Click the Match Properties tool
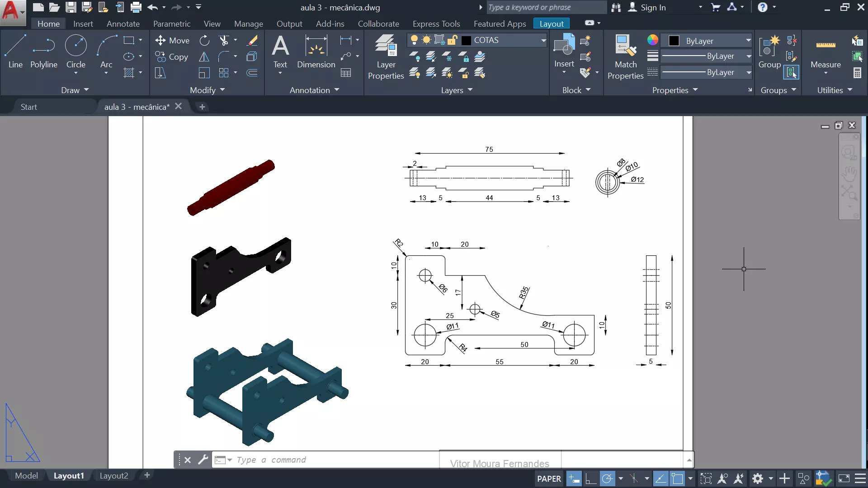Viewport: 868px width, 488px height. (625, 57)
